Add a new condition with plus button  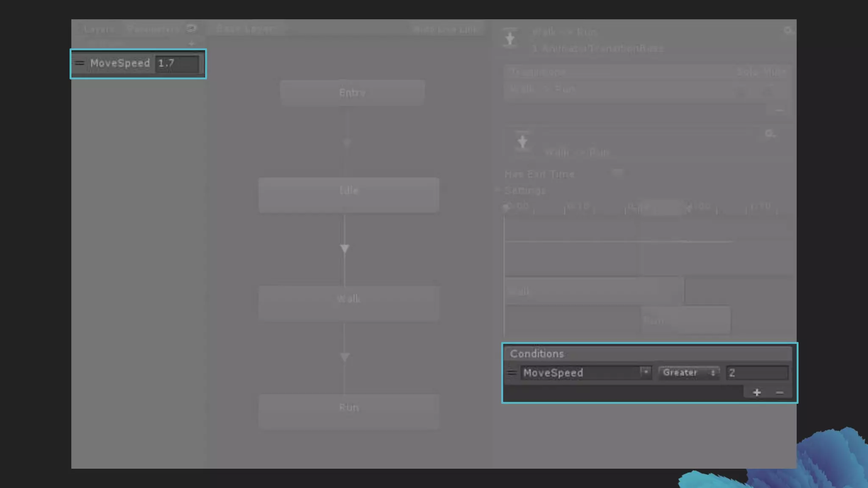tap(757, 393)
